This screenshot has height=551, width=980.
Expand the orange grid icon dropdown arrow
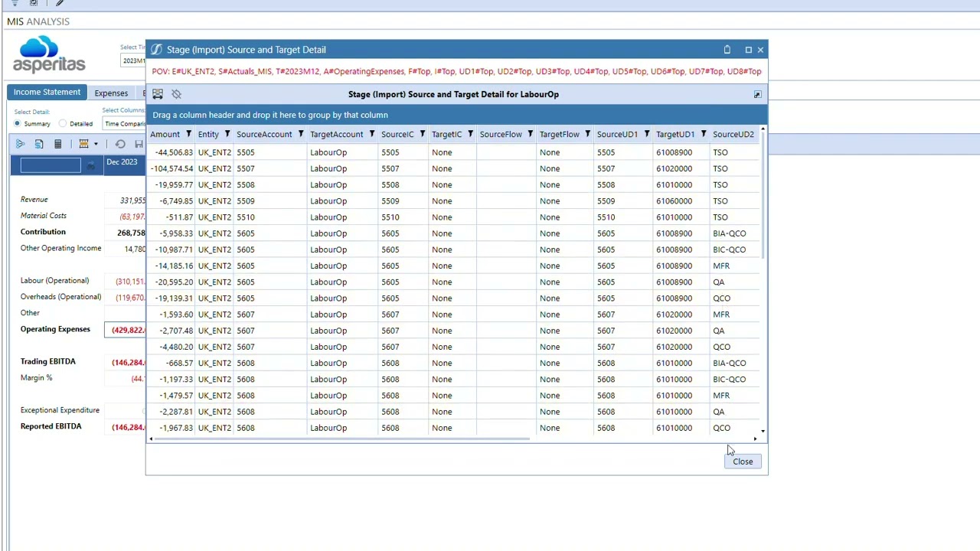(x=96, y=144)
